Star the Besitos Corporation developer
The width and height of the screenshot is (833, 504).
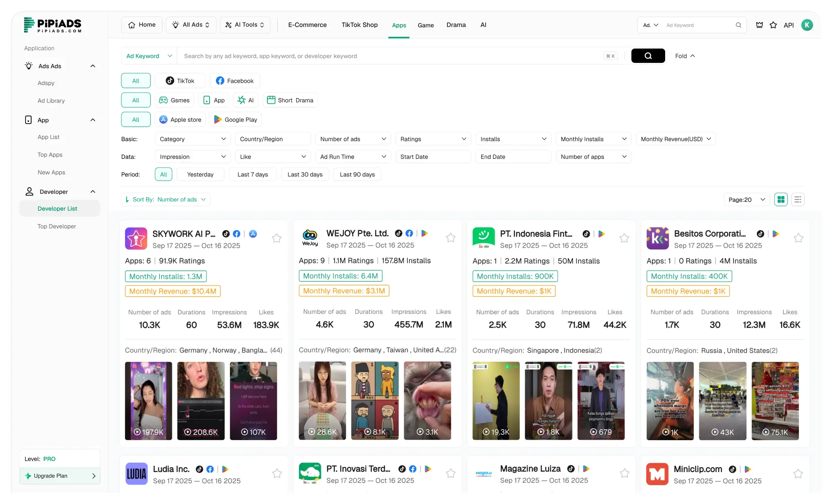coord(798,238)
